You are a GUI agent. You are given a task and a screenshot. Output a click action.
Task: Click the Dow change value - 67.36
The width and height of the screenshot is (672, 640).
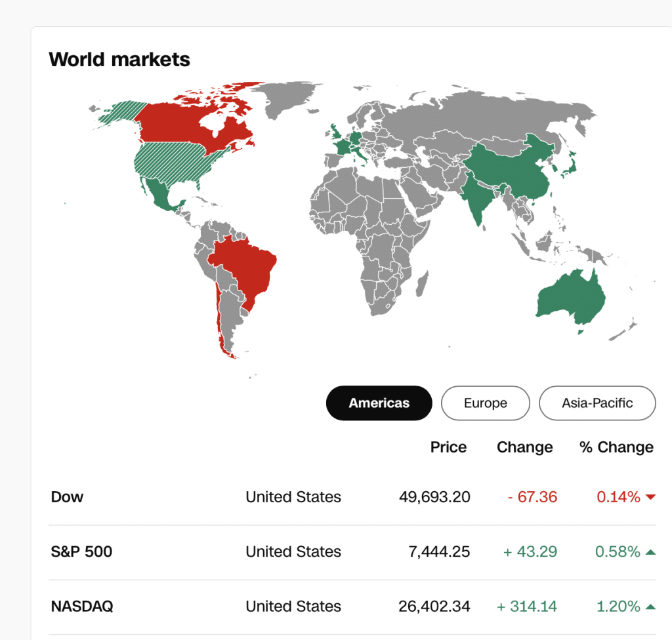532,497
